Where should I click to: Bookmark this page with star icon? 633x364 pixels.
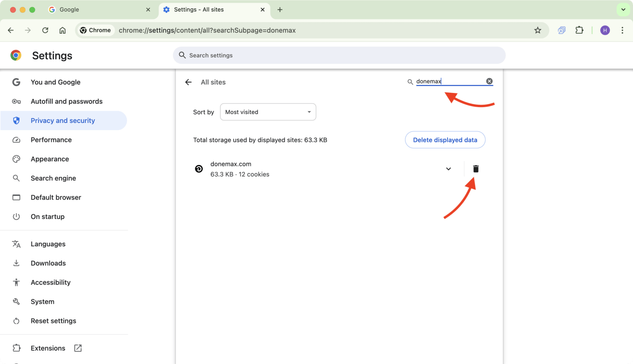[x=537, y=31]
